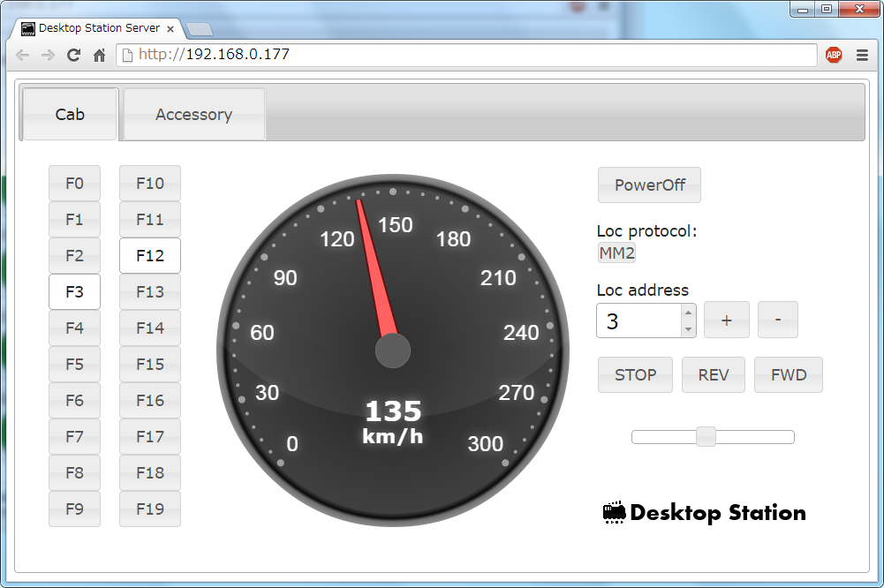This screenshot has height=588, width=884.
Task: Click the PowerOff button
Action: pyautogui.click(x=649, y=185)
